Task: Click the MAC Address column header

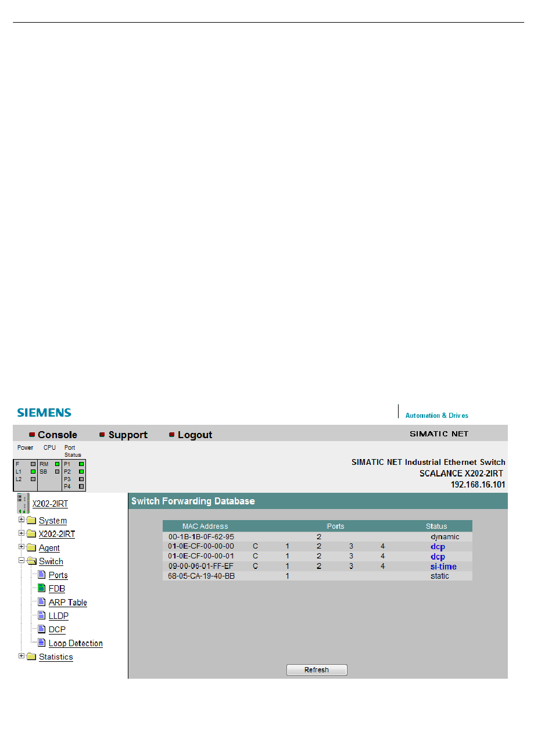Action: 205,526
